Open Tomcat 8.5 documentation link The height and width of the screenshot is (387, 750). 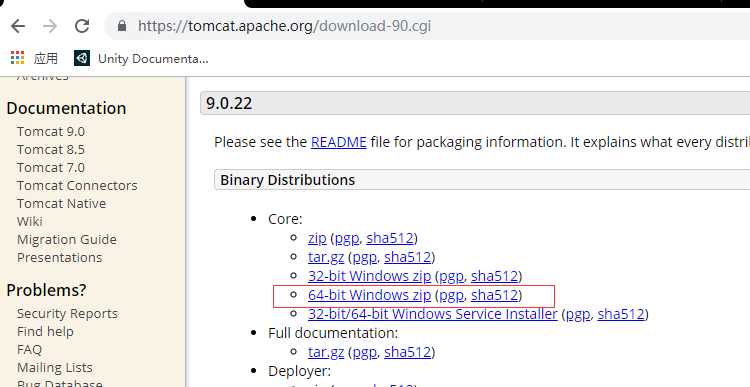(x=51, y=150)
